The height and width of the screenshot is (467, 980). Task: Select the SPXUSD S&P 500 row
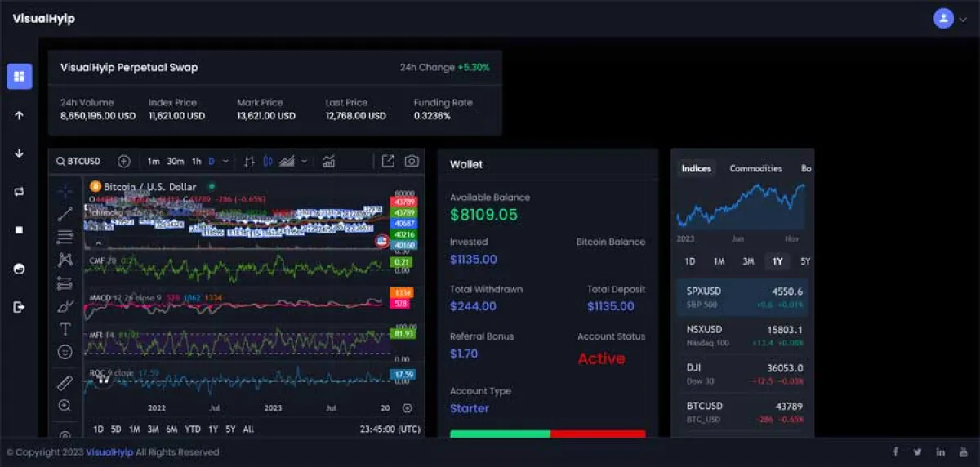pyautogui.click(x=742, y=297)
